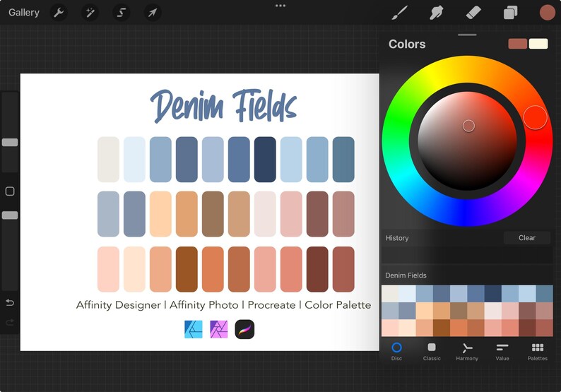
Task: Click the Affinity Photo logo on canvas
Action: pyautogui.click(x=218, y=329)
